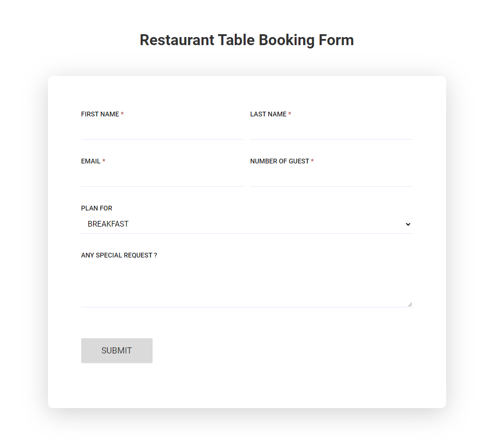This screenshot has width=497, height=448.
Task: Click the text area resize handle
Action: point(410,304)
